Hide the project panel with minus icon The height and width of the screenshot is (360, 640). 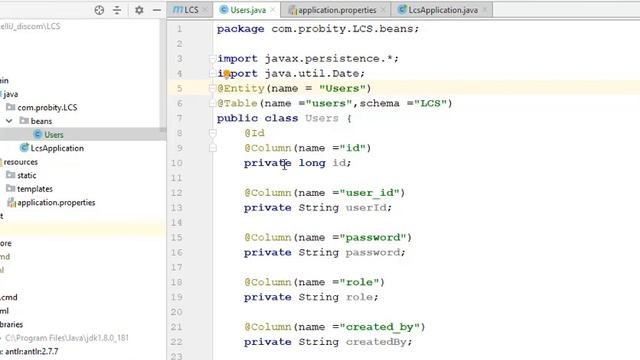157,10
